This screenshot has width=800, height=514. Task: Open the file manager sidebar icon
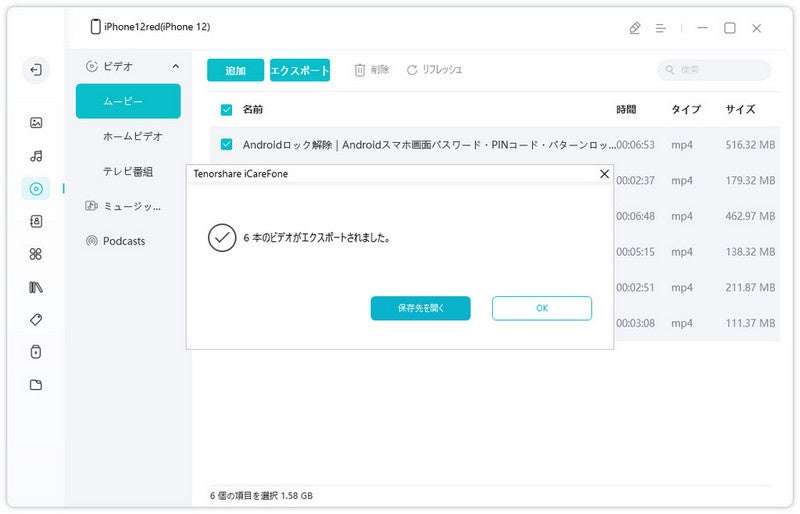point(36,385)
